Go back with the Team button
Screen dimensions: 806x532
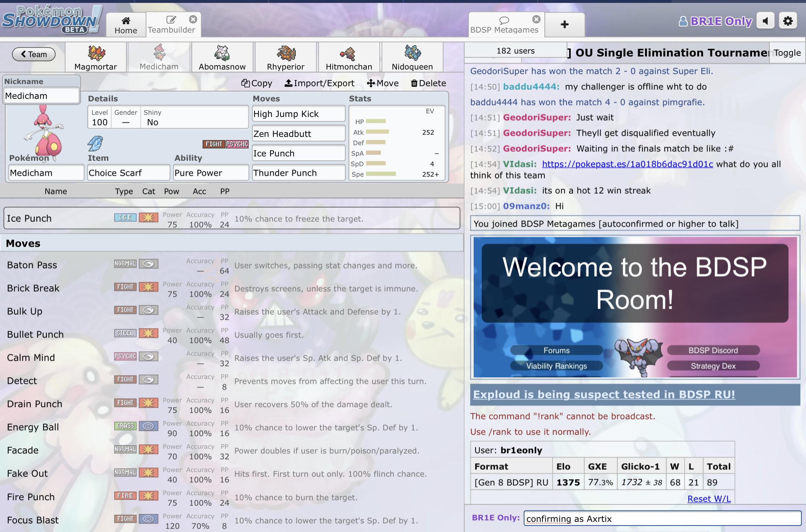click(x=34, y=54)
